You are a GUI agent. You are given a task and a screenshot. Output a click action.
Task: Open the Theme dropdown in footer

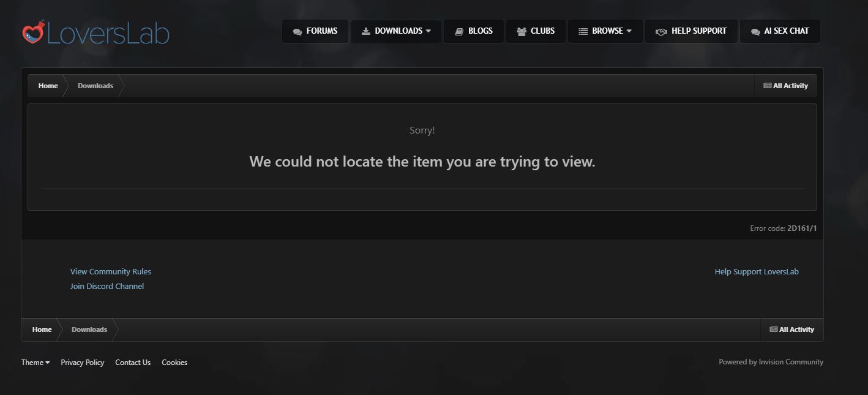tap(36, 363)
